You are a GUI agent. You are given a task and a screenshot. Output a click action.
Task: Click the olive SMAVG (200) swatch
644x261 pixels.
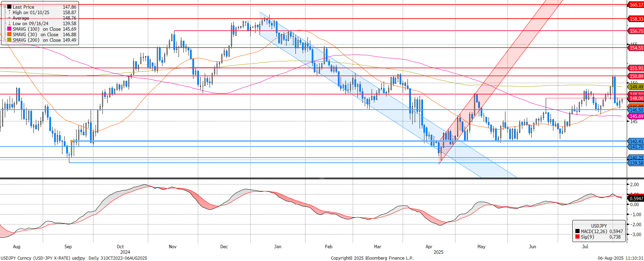9,40
